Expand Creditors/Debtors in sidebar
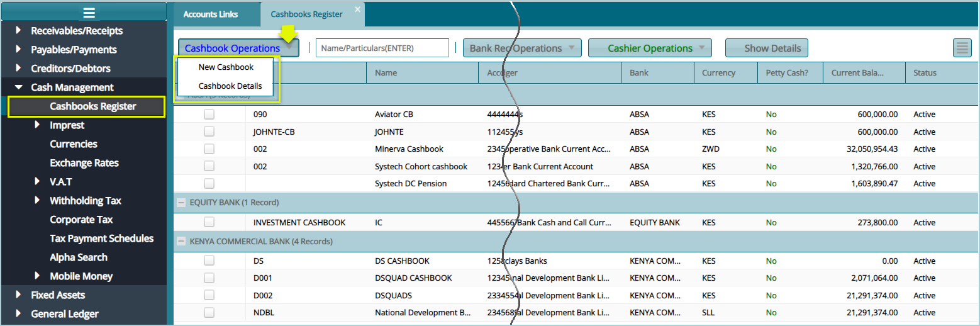980x326 pixels. (x=18, y=68)
